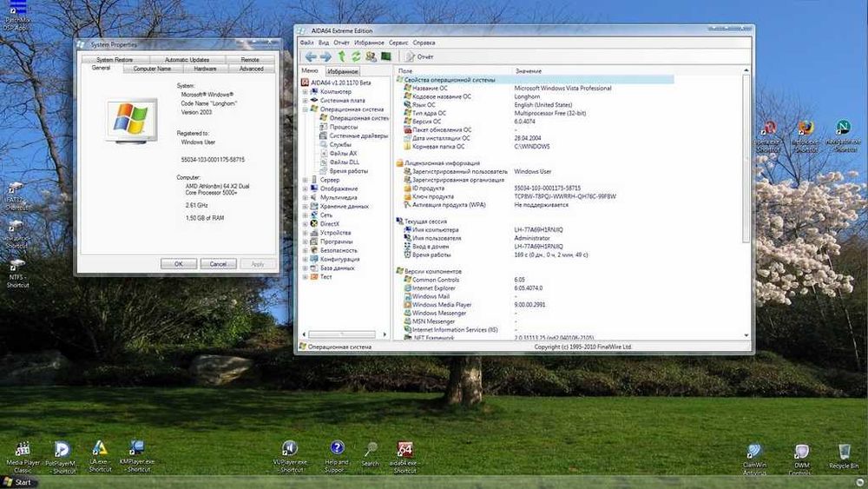The width and height of the screenshot is (868, 489).
Task: Expand the Отображение tree node
Action: pos(305,188)
